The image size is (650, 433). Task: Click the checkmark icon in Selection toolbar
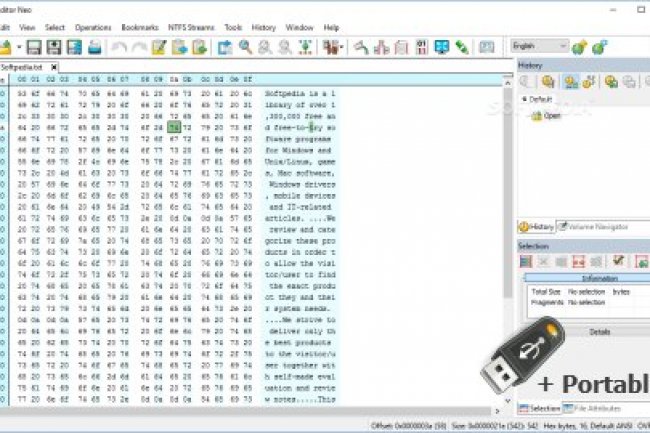click(618, 261)
